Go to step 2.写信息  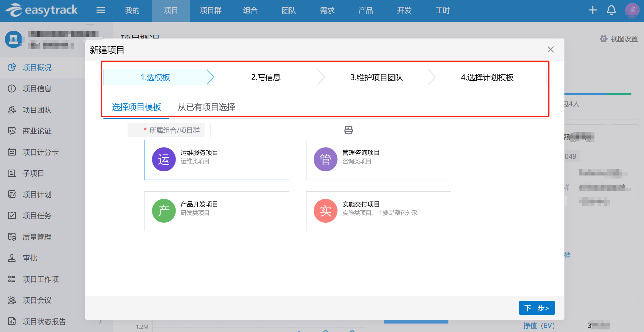point(266,77)
